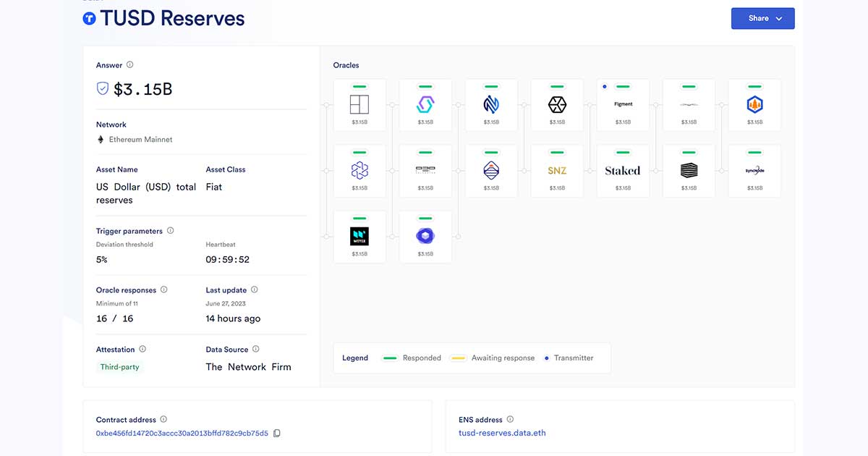Click the ENS address info icon
The width and height of the screenshot is (868, 456).
click(x=510, y=419)
